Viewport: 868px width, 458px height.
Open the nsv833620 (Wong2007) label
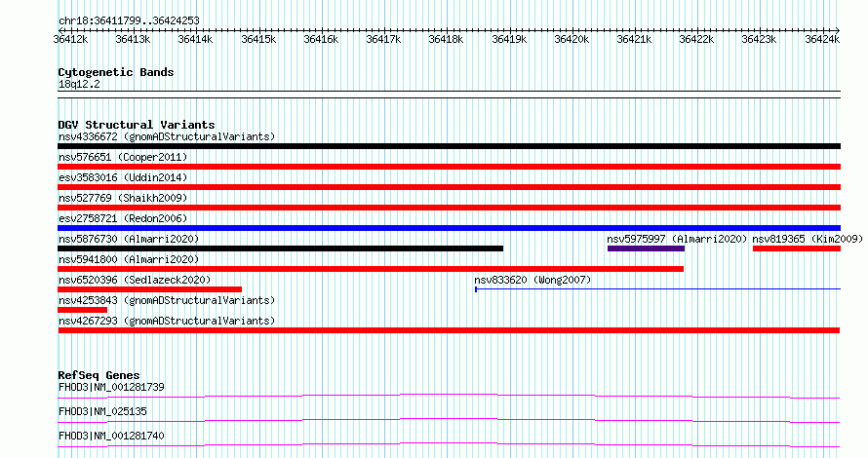coord(533,280)
